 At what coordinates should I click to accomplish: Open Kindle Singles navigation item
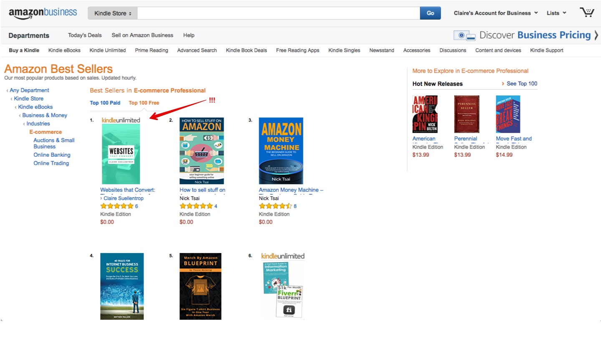[x=344, y=50]
